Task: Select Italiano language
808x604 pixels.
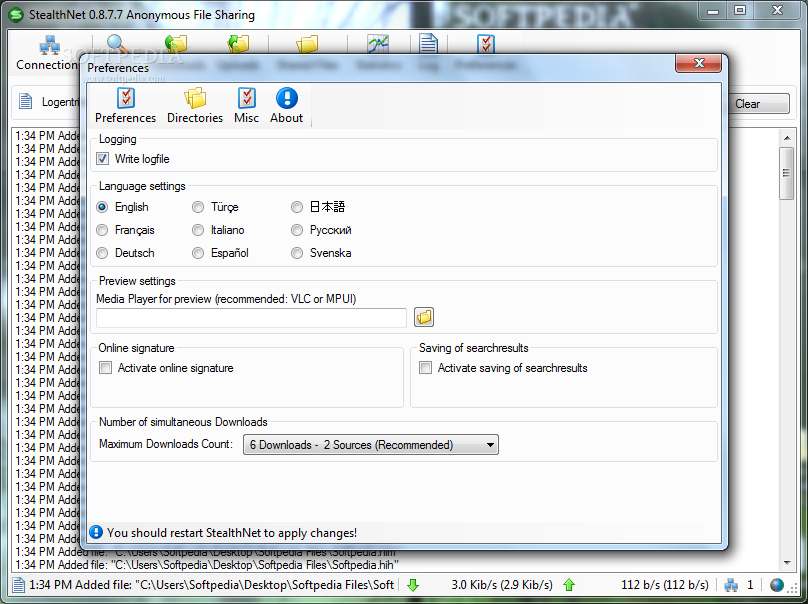Action: tap(198, 230)
